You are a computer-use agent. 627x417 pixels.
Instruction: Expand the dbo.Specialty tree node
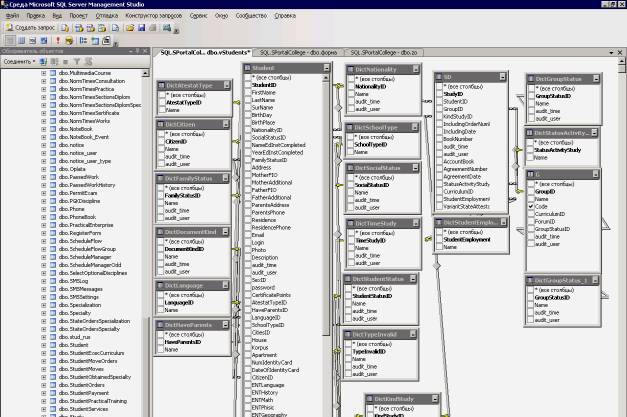(x=43, y=312)
